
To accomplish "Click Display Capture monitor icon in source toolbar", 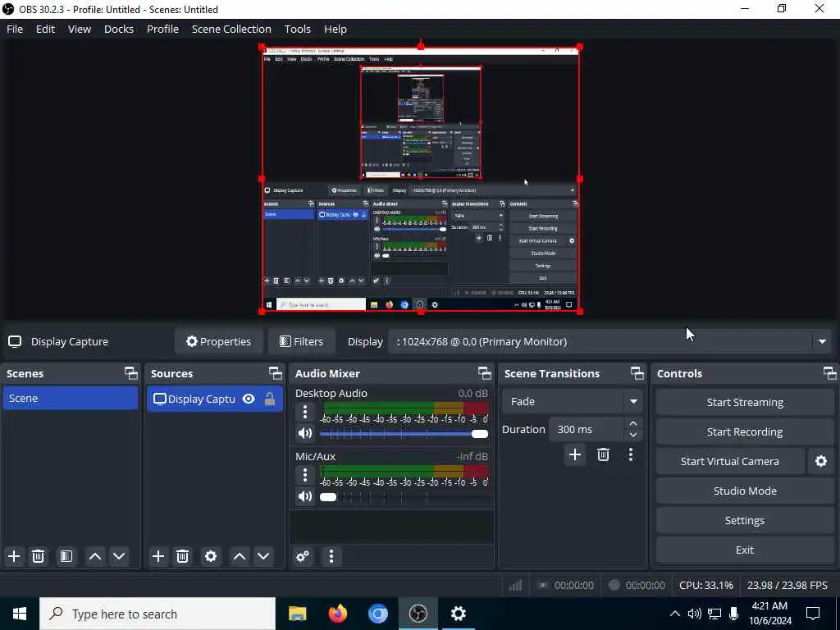I will (x=15, y=342).
